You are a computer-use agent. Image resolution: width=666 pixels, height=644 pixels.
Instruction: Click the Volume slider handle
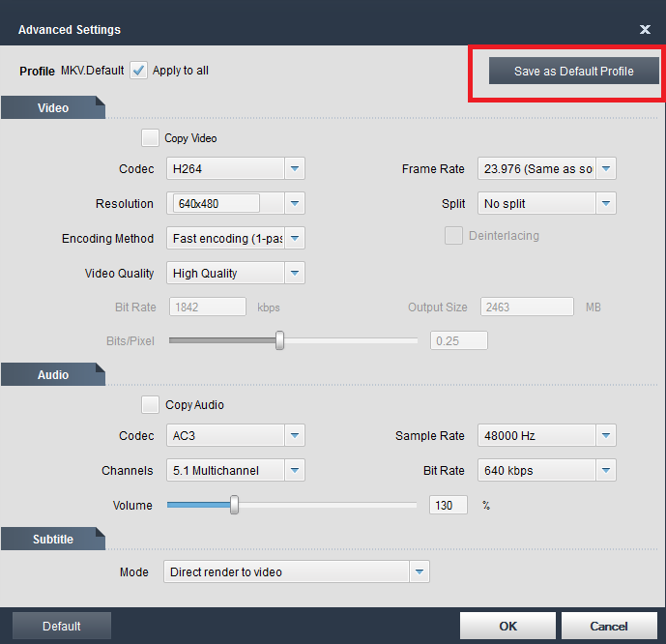click(x=234, y=505)
